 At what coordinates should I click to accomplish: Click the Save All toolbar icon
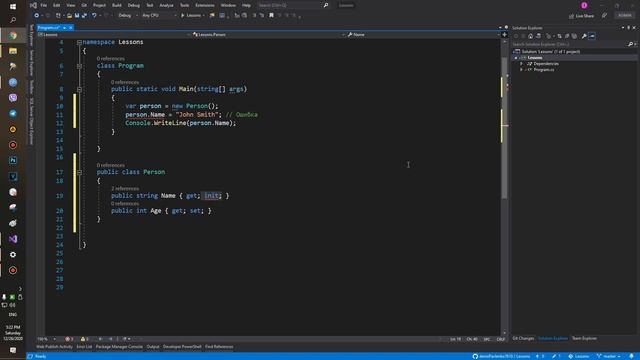pos(84,16)
